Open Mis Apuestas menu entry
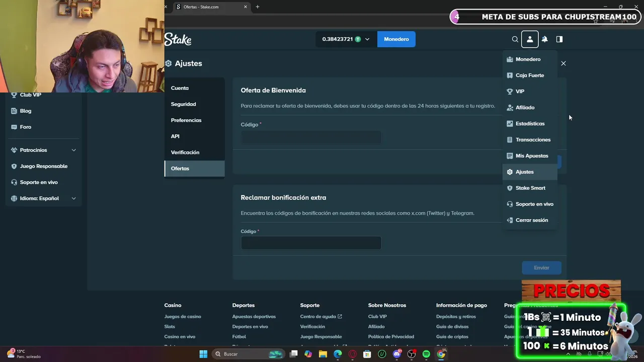The image size is (644, 362). (530, 156)
